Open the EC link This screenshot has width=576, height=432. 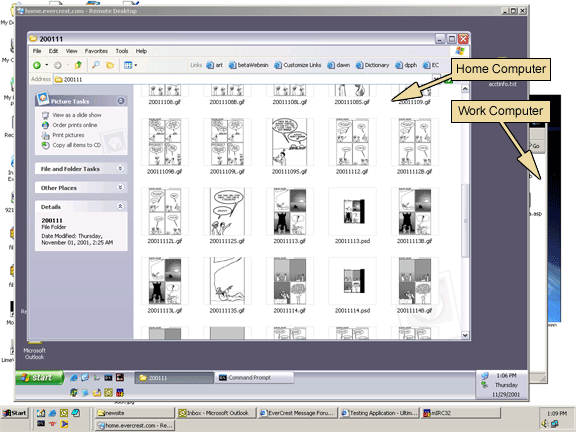pyautogui.click(x=431, y=65)
